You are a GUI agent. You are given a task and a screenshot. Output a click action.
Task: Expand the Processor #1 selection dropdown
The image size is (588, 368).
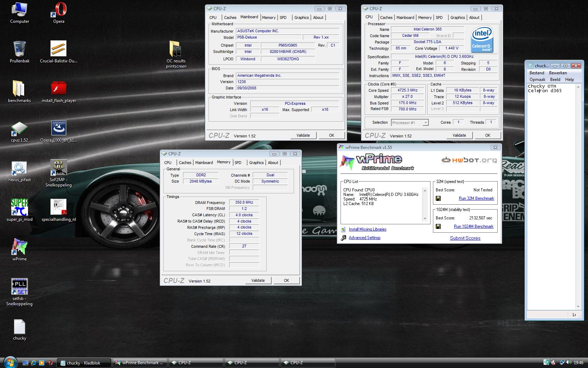pos(425,123)
